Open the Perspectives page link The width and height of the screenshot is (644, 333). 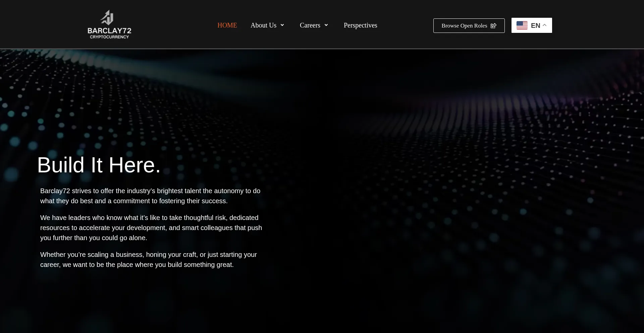pos(360,25)
